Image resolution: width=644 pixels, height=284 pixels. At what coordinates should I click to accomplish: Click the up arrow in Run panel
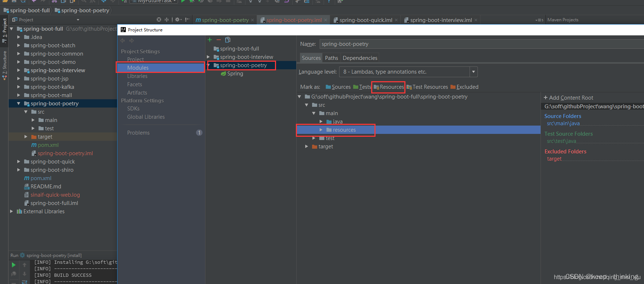[25, 265]
